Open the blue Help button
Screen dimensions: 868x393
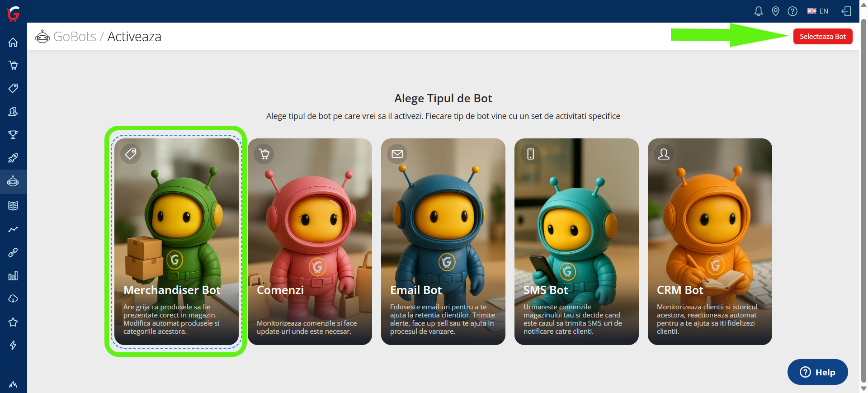(x=817, y=372)
